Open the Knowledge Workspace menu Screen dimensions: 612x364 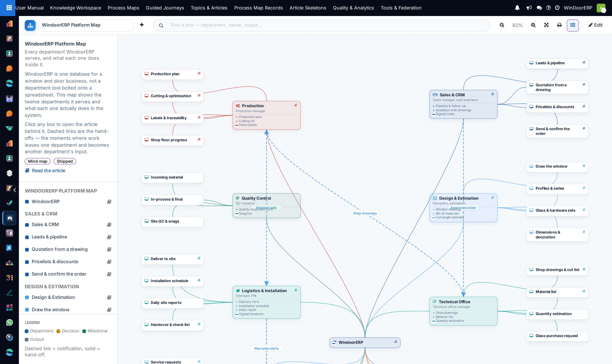(x=76, y=8)
